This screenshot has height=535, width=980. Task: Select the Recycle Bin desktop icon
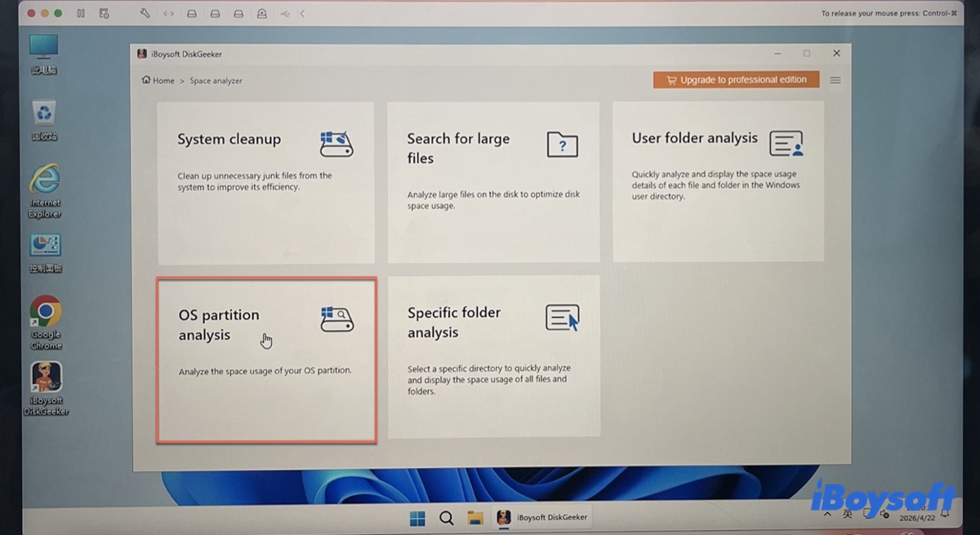pos(44,121)
